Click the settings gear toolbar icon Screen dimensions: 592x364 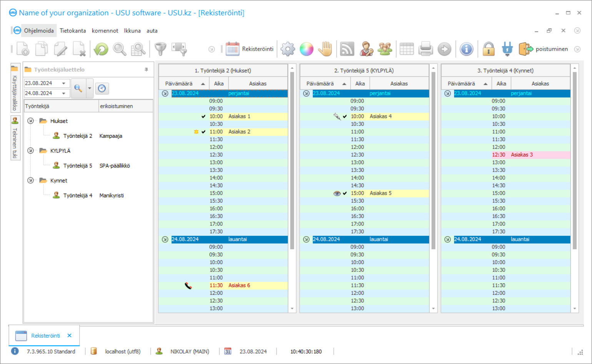pyautogui.click(x=288, y=49)
